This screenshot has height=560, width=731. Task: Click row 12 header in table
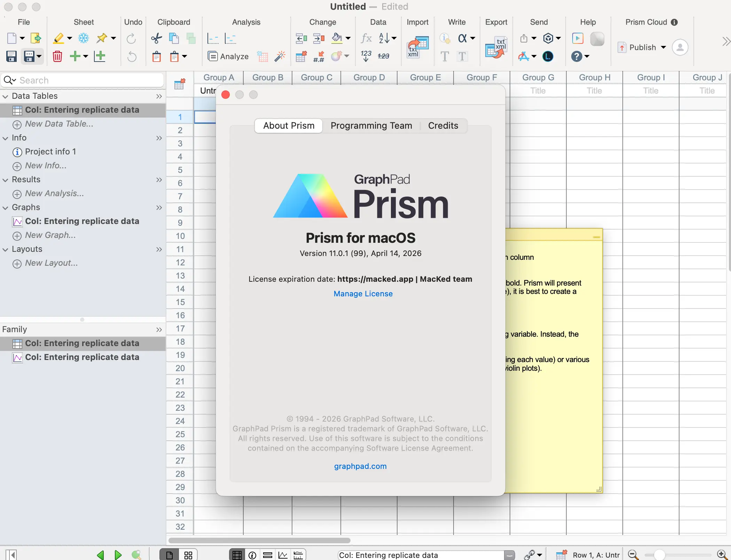[180, 263]
